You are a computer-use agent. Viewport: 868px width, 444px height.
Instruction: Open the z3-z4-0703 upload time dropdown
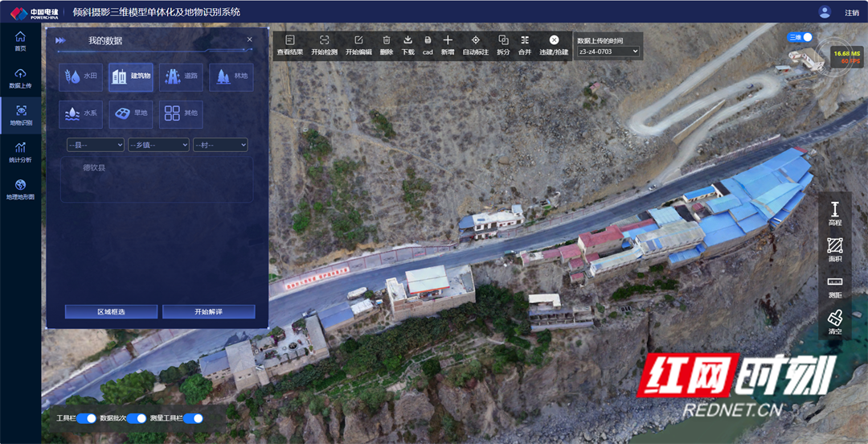point(608,51)
